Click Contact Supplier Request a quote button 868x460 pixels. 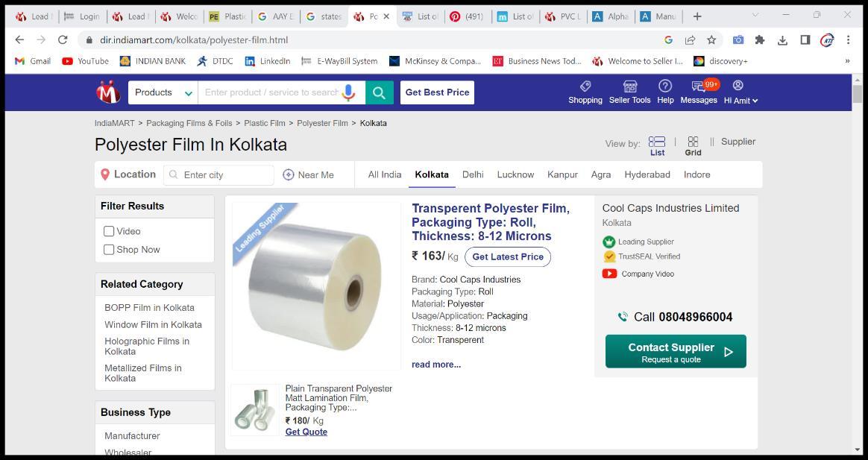676,351
